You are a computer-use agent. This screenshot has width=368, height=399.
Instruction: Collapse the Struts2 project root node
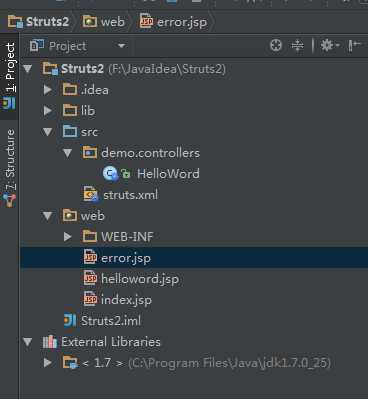[x=28, y=69]
